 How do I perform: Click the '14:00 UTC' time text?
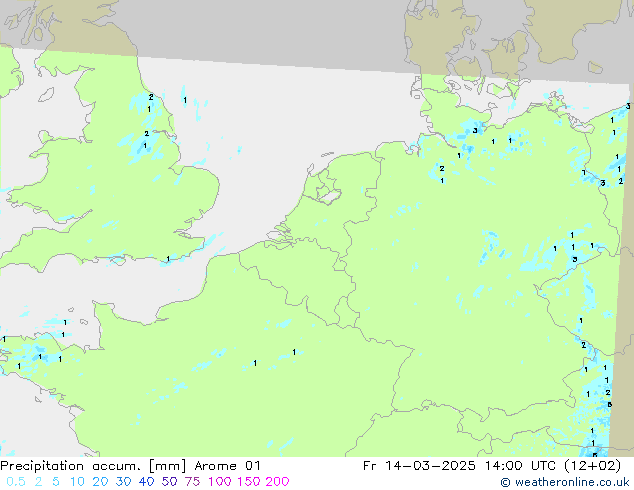point(519,466)
